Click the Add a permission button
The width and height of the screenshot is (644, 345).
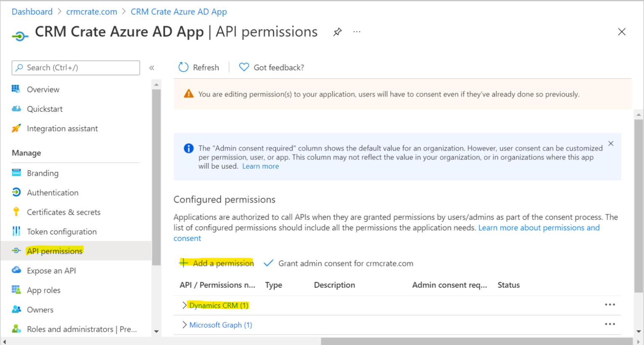[216, 263]
